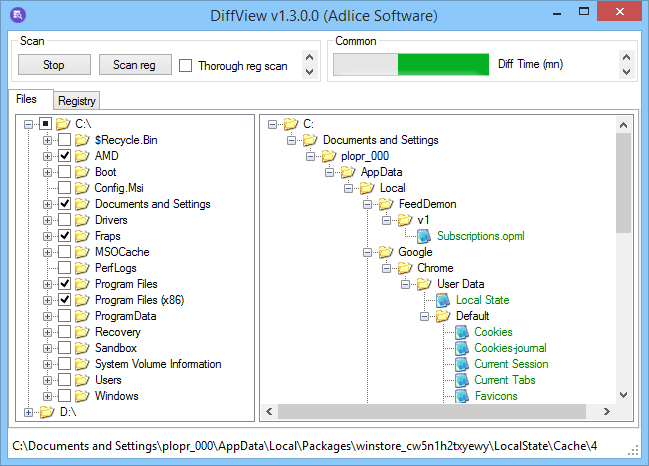This screenshot has height=466, width=649.
Task: Expand the System Volume Information node
Action: tap(47, 364)
